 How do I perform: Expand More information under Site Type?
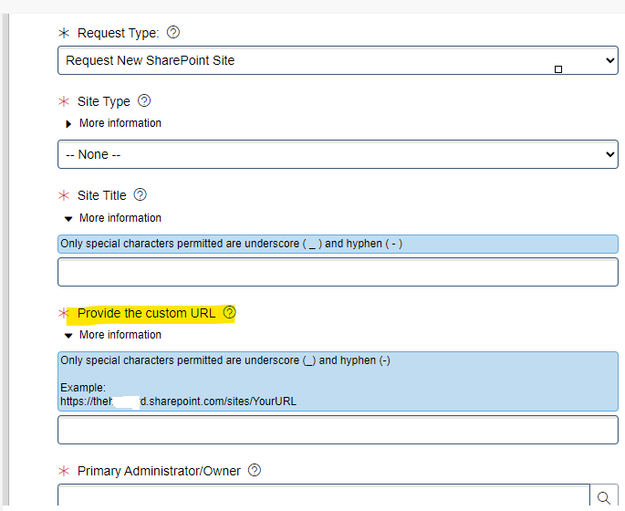tap(113, 123)
